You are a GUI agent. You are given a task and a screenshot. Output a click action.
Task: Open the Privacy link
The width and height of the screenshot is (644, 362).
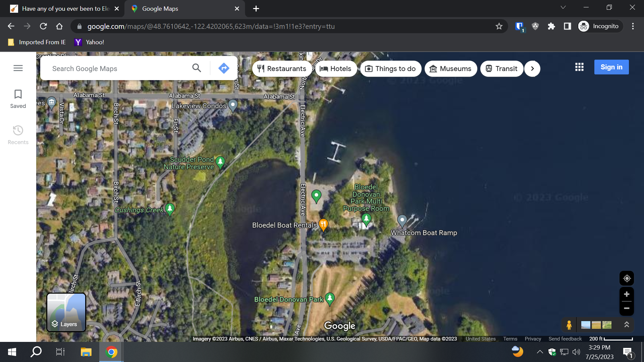pos(533,339)
